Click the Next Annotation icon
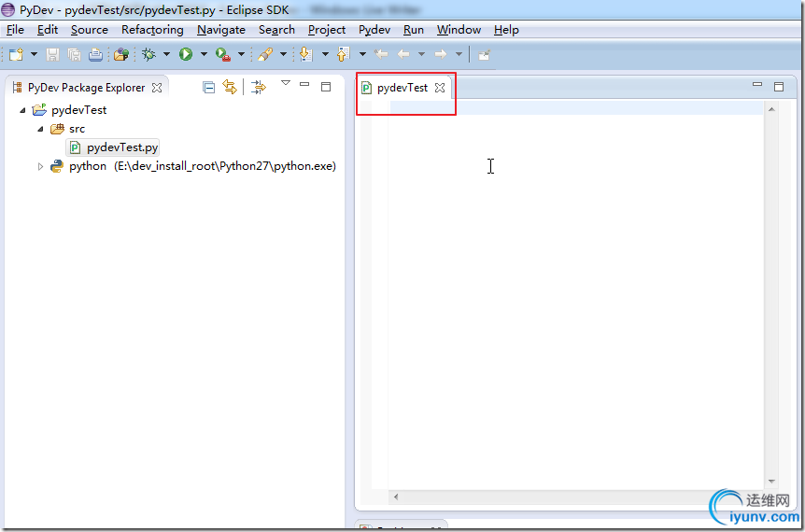Viewport: 805px width, 532px height. tap(306, 54)
